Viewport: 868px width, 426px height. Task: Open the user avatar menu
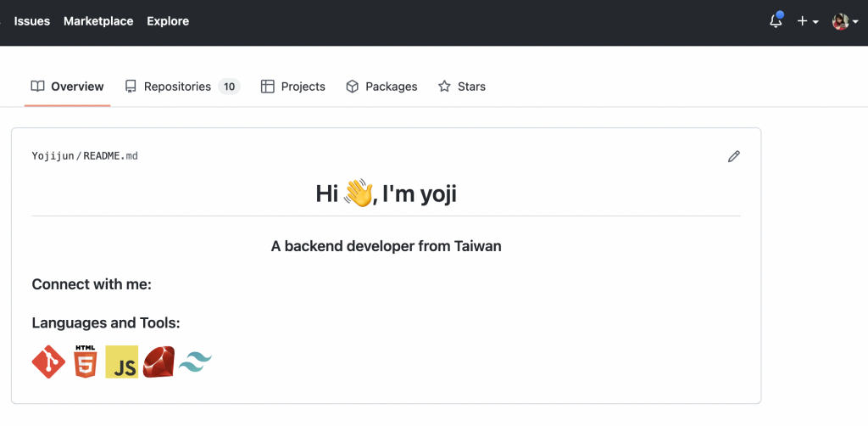coord(845,21)
